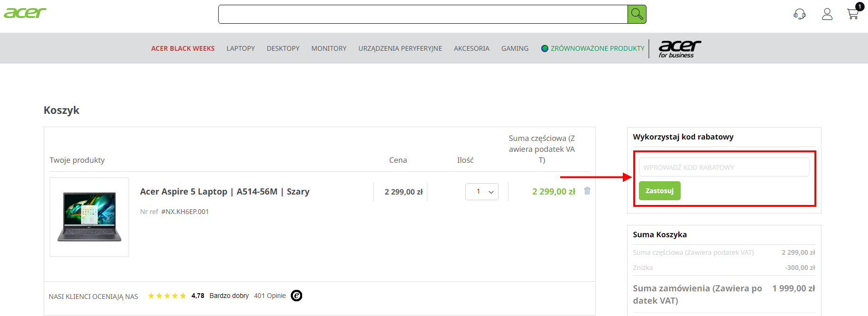Click the Koszyk page heading
Viewport: 868px width, 316px height.
(61, 110)
